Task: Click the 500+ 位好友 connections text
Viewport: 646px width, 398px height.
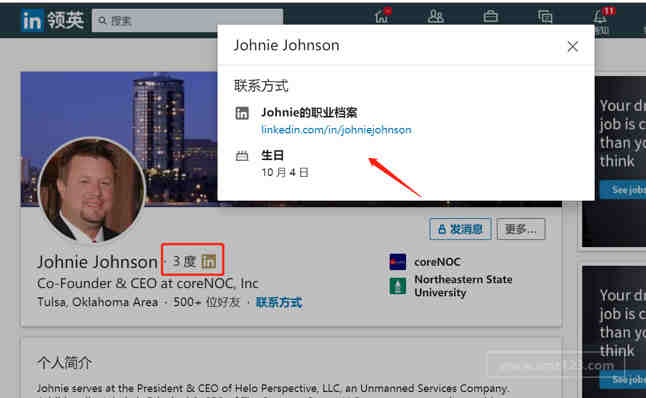Action: point(207,302)
